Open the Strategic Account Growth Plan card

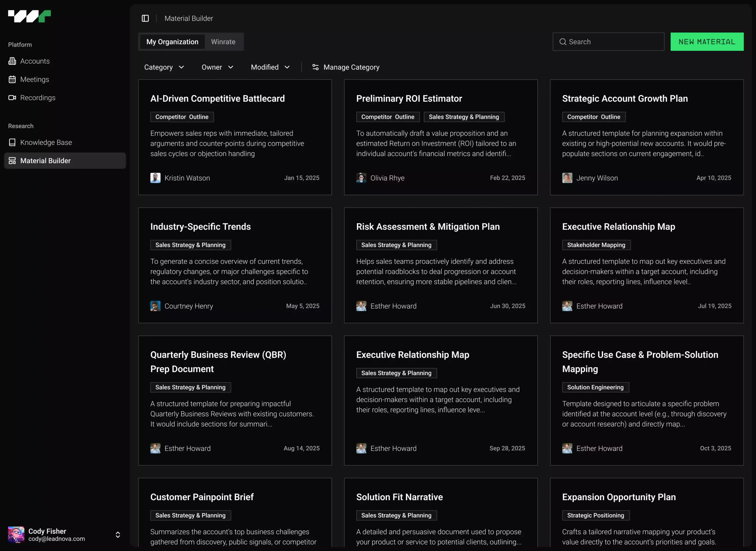coord(647,137)
